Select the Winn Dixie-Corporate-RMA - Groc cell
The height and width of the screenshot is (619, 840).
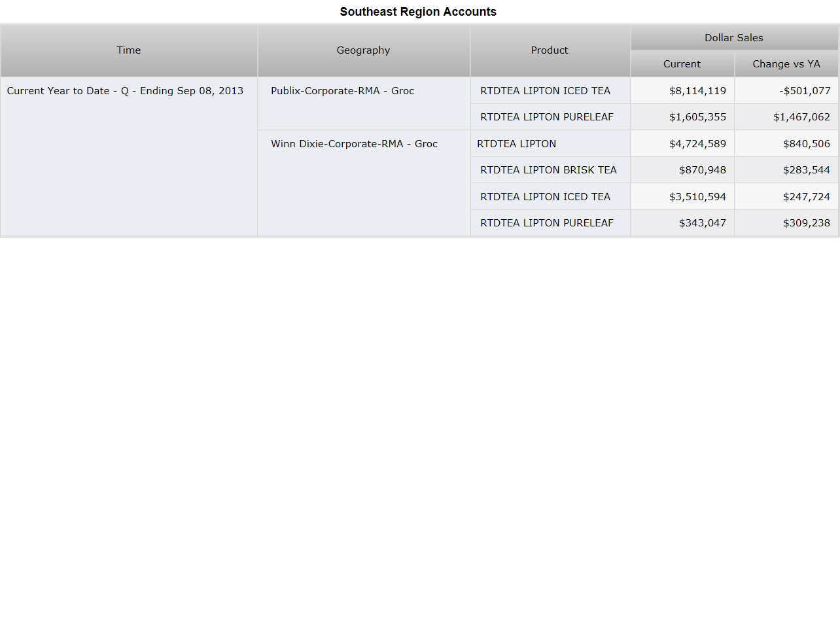tap(364, 183)
